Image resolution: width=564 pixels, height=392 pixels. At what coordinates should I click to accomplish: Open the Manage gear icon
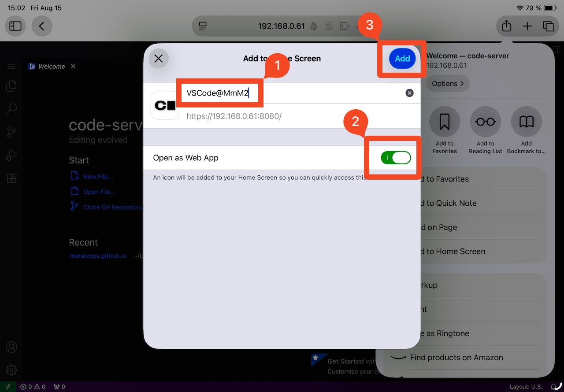pyautogui.click(x=11, y=370)
